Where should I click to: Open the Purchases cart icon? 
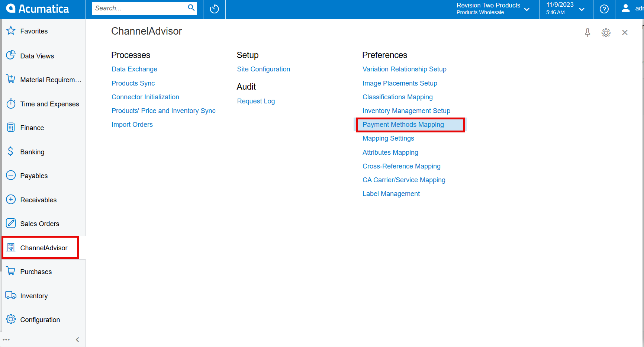tap(11, 271)
